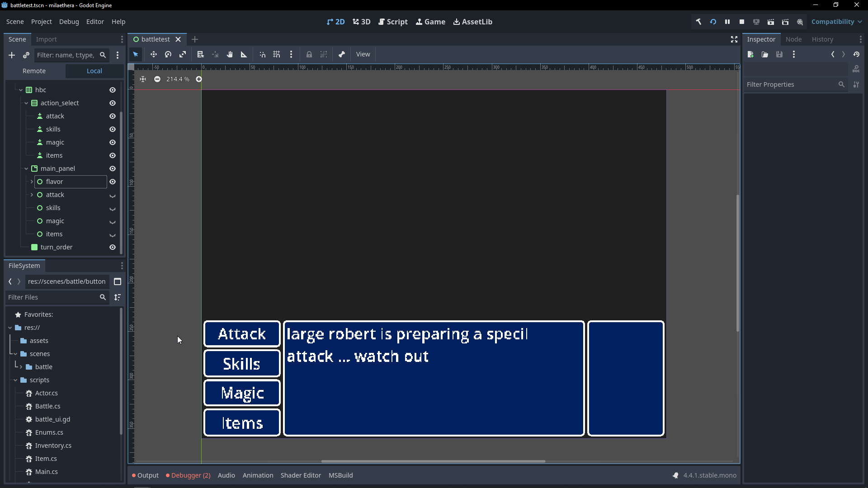Activate the Rotate mode tool

pos(168,54)
